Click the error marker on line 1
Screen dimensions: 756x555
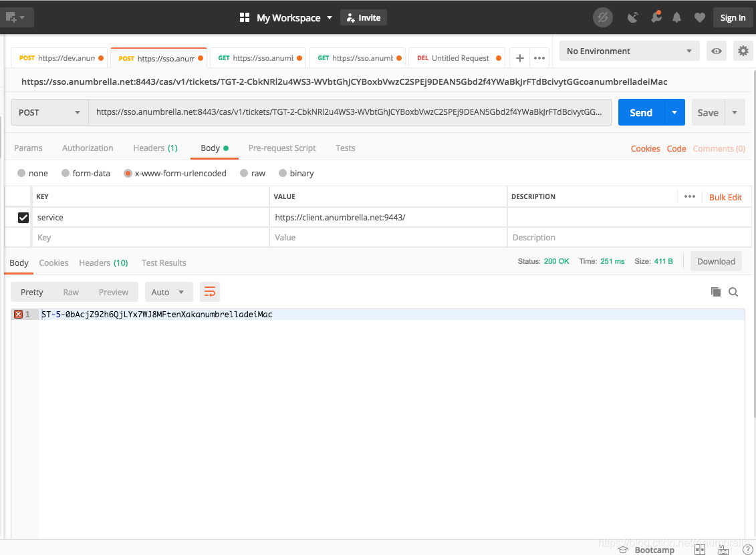(18, 315)
